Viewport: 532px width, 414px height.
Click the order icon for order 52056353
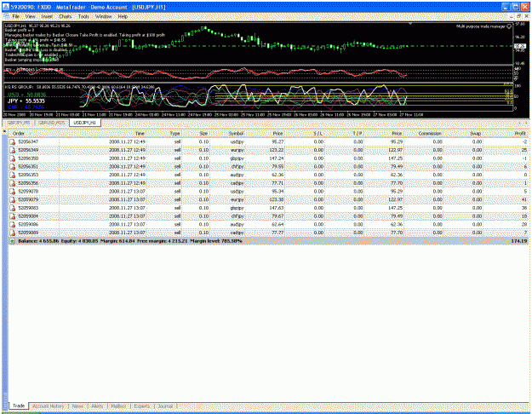(12, 175)
